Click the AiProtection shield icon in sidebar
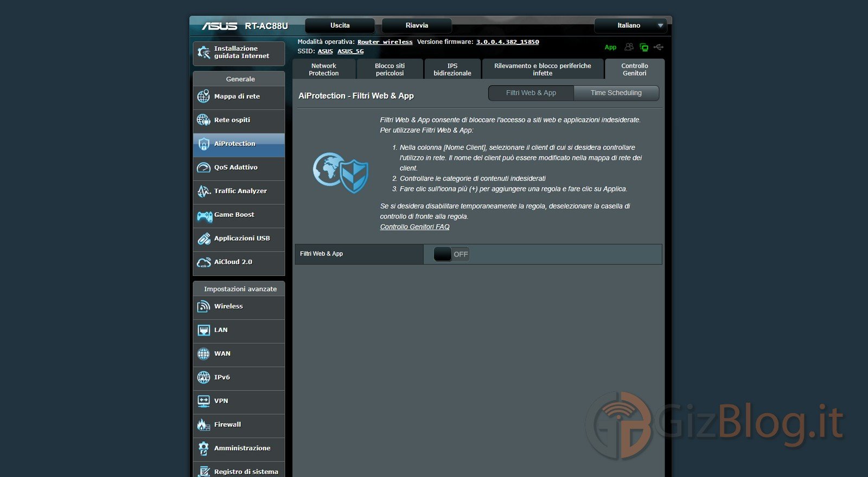868x477 pixels. [x=203, y=144]
